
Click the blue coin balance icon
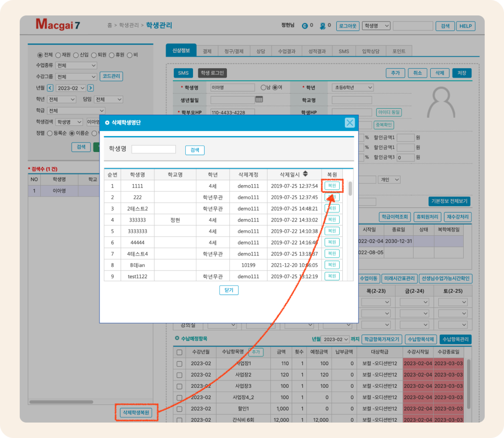(x=305, y=26)
